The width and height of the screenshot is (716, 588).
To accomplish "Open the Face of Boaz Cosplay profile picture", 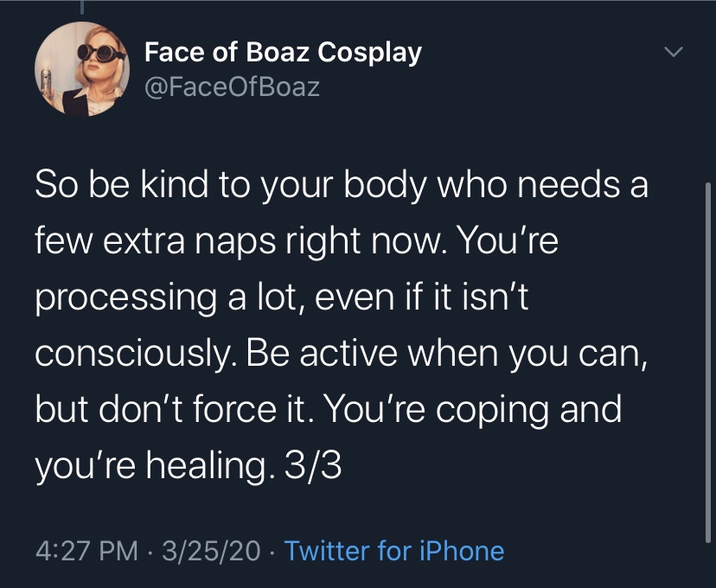I will 82,69.
